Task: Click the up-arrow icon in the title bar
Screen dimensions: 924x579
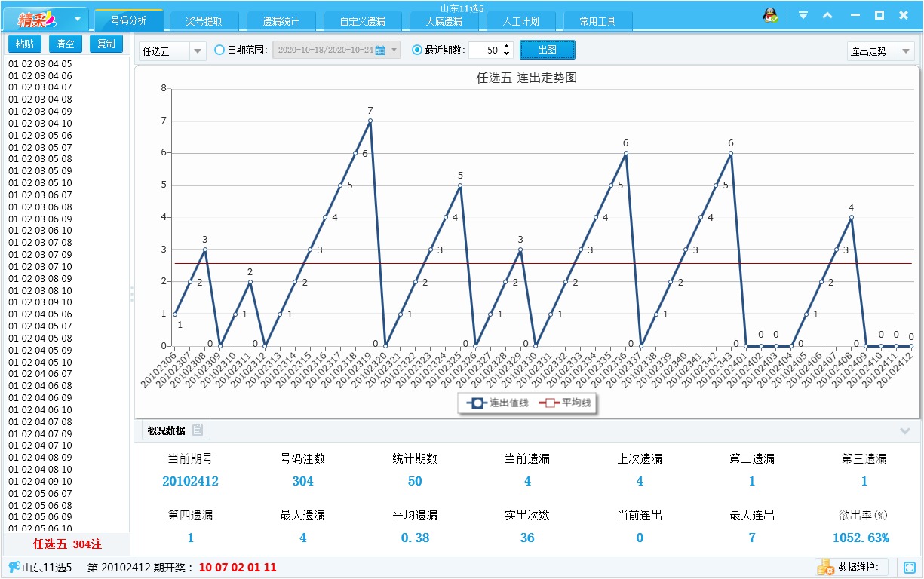Action: (828, 14)
